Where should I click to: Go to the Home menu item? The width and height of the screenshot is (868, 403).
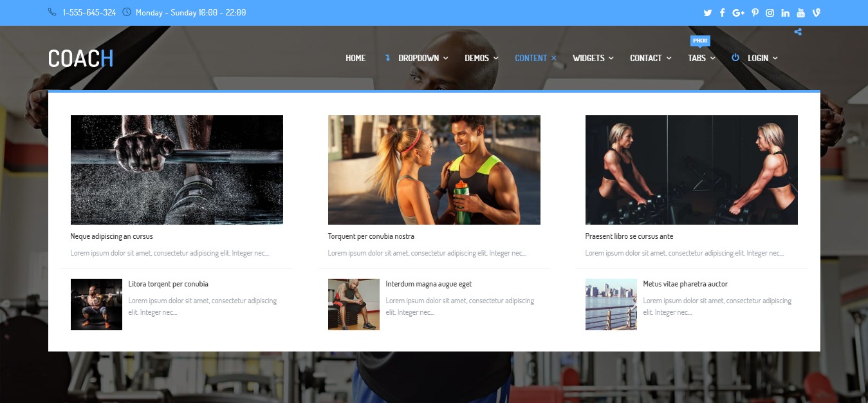pyautogui.click(x=355, y=58)
